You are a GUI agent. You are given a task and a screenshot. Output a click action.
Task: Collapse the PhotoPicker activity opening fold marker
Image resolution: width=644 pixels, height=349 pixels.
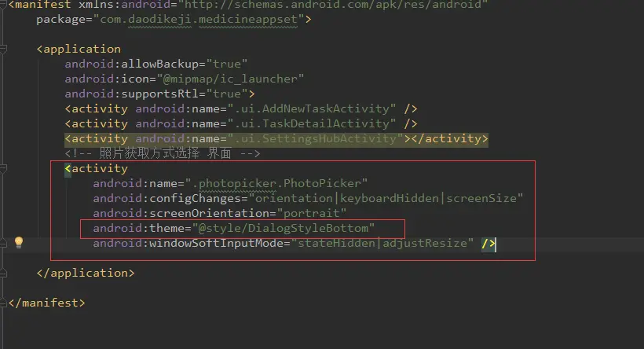[x=3, y=168]
